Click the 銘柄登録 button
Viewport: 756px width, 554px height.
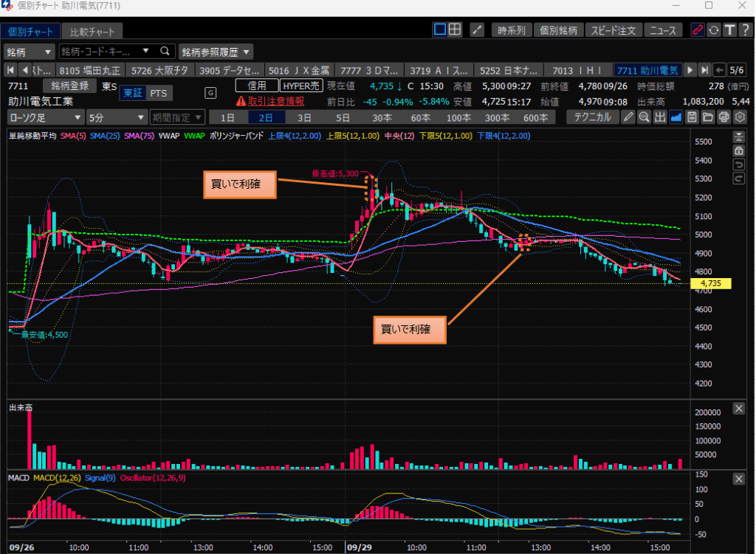coord(69,86)
